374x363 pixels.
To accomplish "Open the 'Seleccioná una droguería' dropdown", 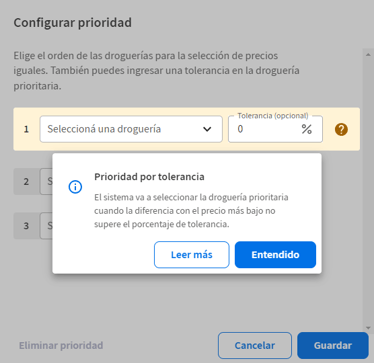I will click(131, 129).
